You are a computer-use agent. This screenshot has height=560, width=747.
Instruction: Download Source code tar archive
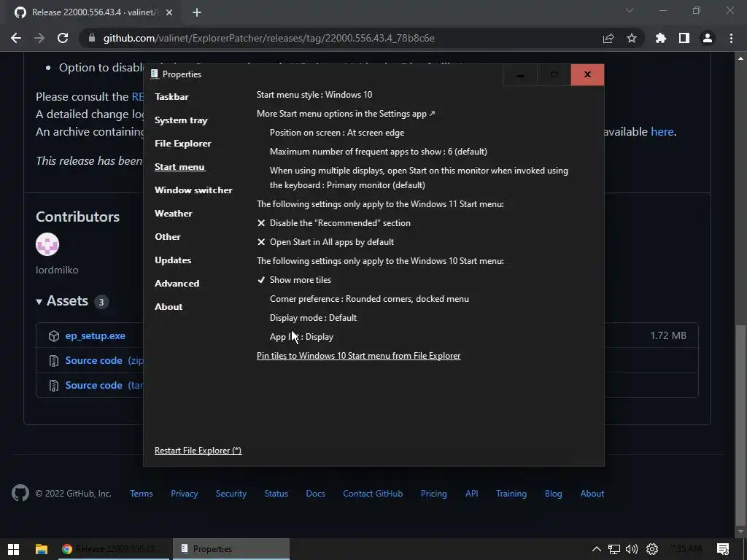104,385
